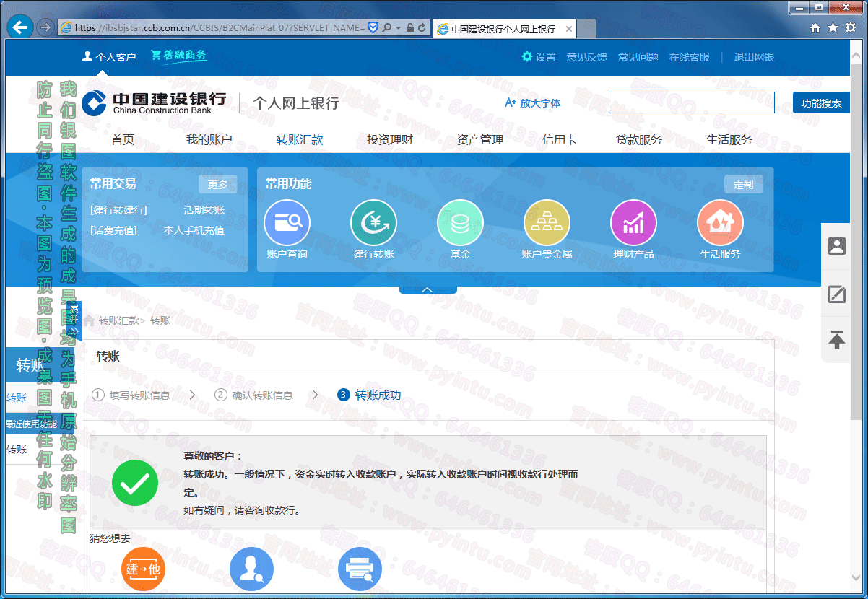Open the 投资理财 menu
The image size is (868, 599).
point(390,140)
